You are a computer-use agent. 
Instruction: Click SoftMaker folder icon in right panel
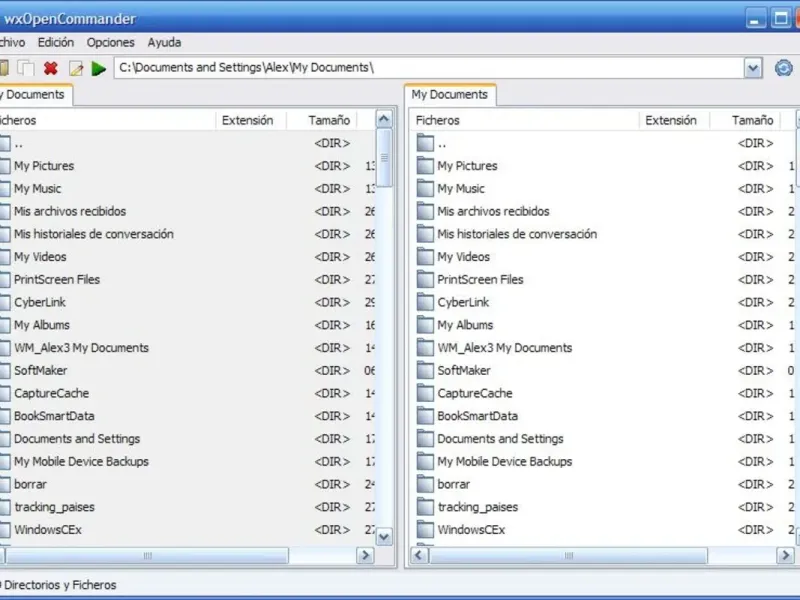tap(425, 370)
